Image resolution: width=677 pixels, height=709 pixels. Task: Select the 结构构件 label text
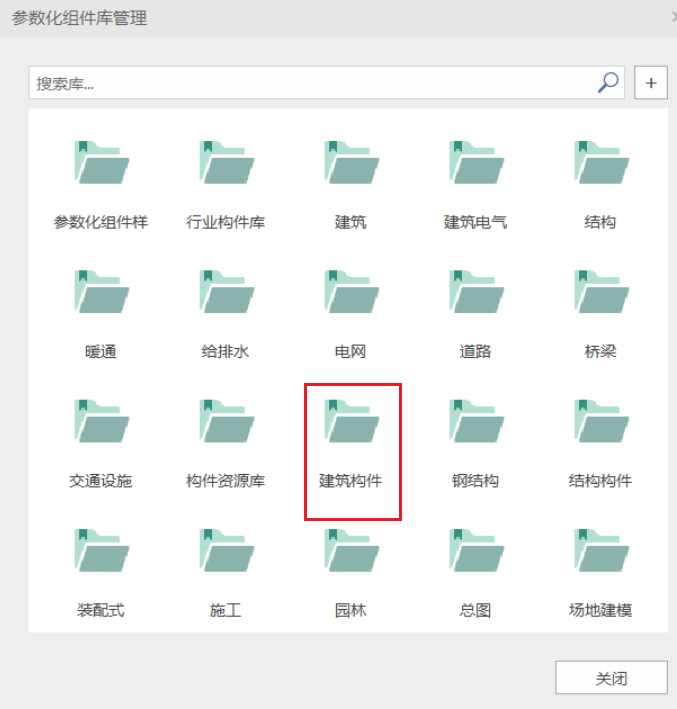pos(600,481)
